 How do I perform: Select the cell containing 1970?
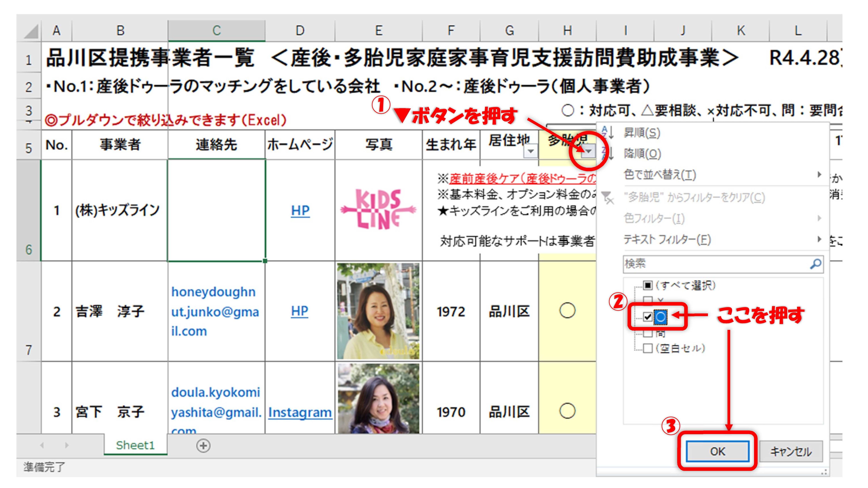pyautogui.click(x=451, y=398)
